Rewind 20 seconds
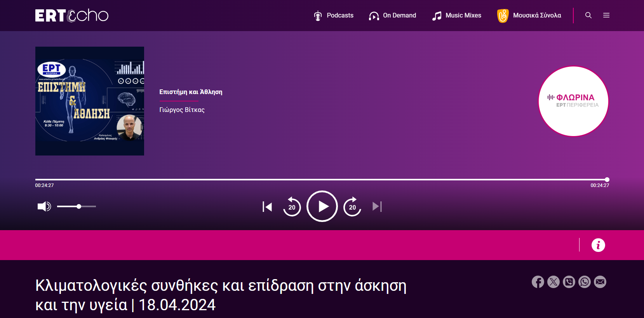The height and width of the screenshot is (318, 644). (x=292, y=206)
